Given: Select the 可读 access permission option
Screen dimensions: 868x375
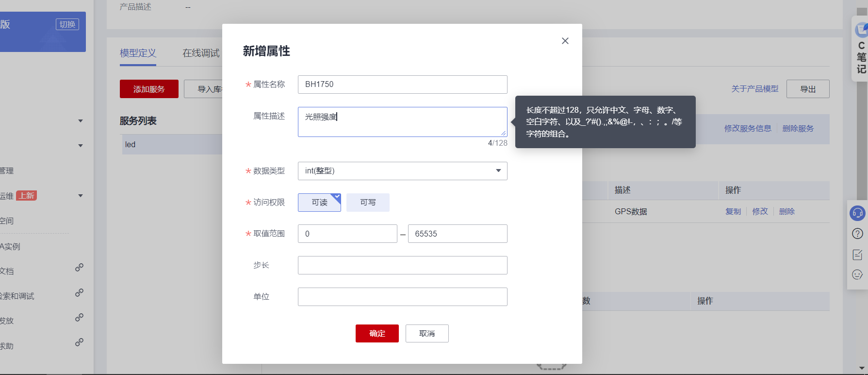Looking at the screenshot, I should (x=319, y=203).
